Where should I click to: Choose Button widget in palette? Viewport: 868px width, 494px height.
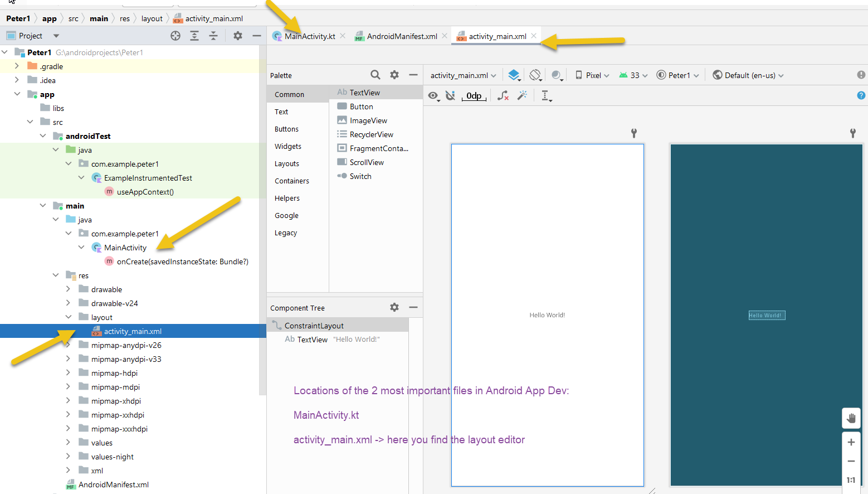tap(376, 106)
